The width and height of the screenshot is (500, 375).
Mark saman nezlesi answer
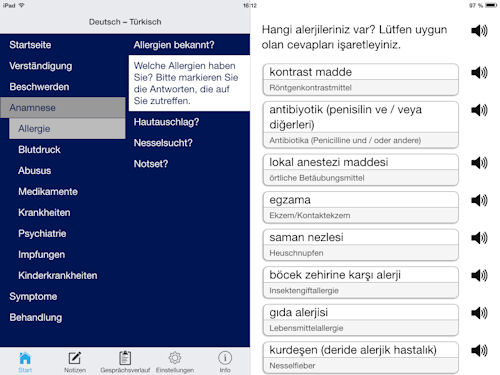click(x=360, y=245)
